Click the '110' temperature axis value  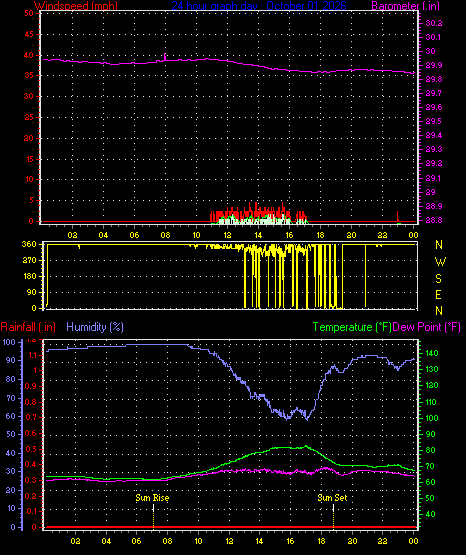(432, 402)
